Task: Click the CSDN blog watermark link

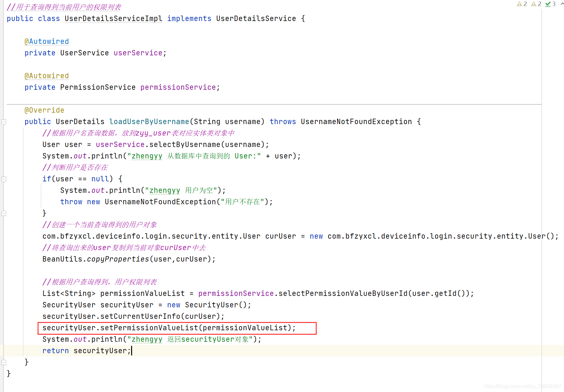Action: [522, 386]
